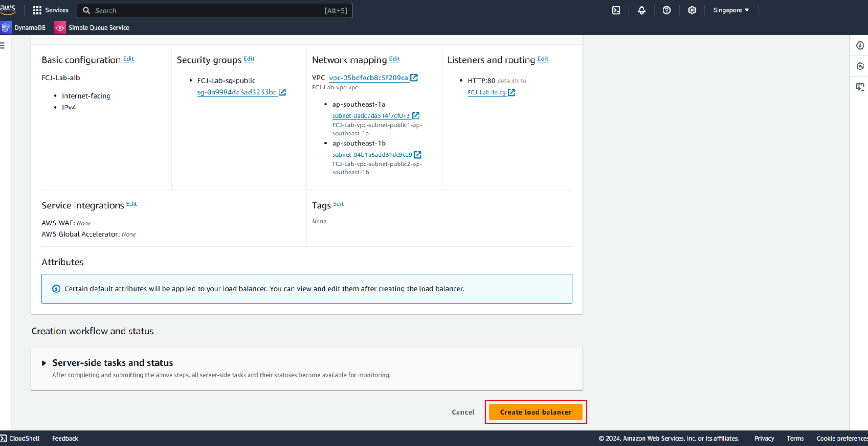Click the ap-southeast-1a zone text
This screenshot has width=868, height=446.
click(x=359, y=104)
